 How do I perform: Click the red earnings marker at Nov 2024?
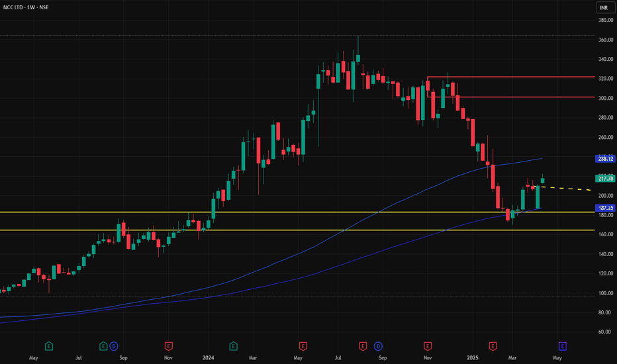[x=428, y=346]
